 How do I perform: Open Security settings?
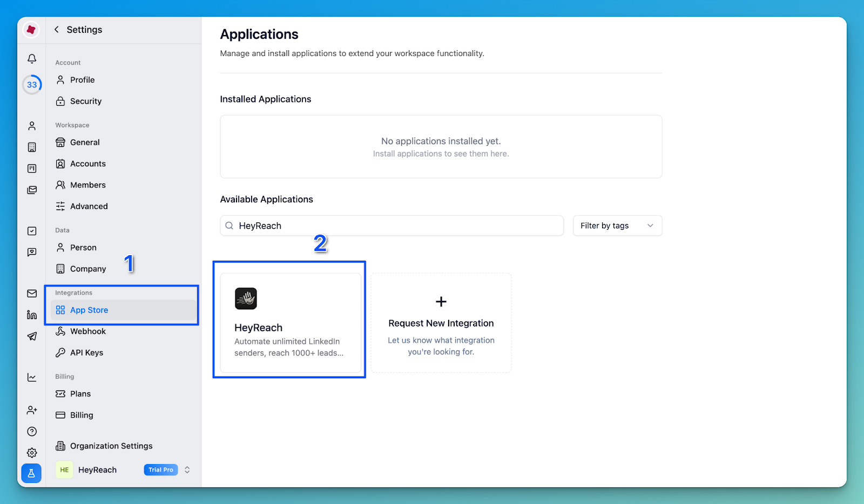pyautogui.click(x=123, y=101)
